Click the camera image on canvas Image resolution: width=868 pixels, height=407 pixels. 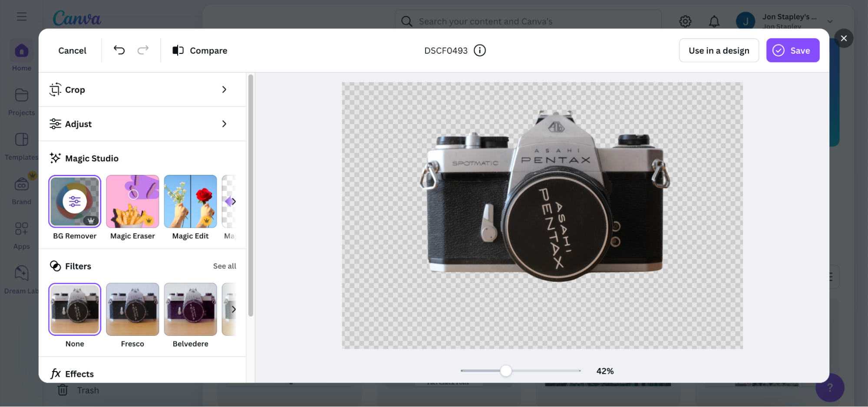(545, 195)
